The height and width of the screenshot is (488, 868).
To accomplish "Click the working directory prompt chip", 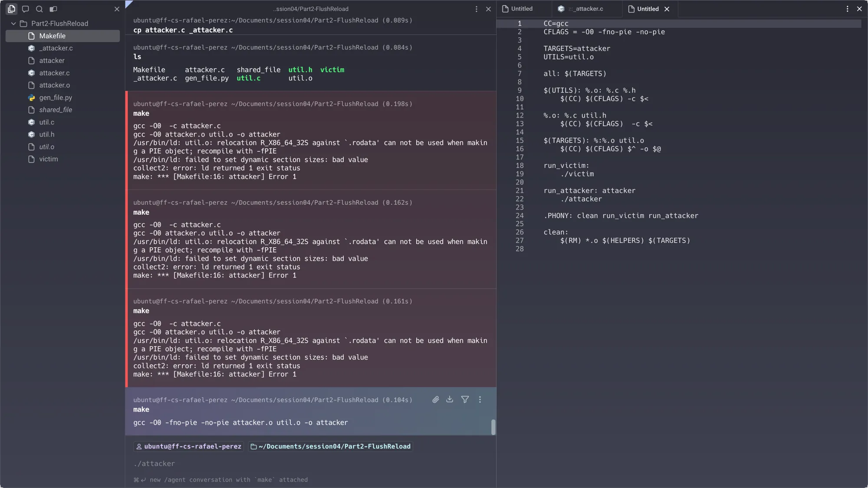I will 330,446.
